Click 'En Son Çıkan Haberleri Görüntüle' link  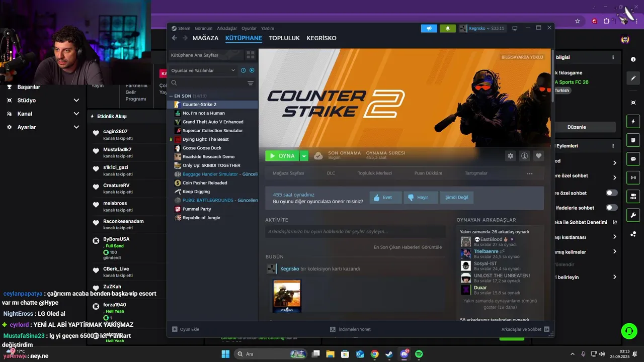coord(408,247)
